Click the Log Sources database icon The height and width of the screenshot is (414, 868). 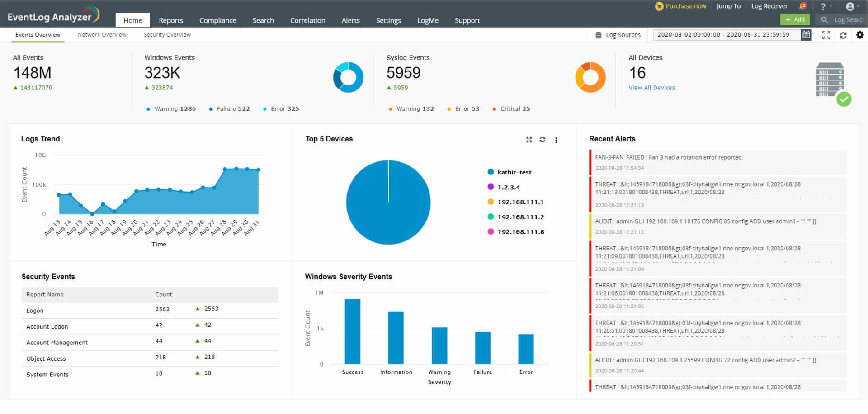point(598,35)
